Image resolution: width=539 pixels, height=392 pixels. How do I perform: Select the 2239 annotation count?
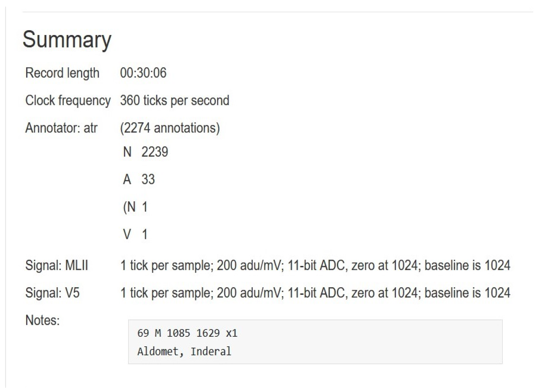coord(155,152)
